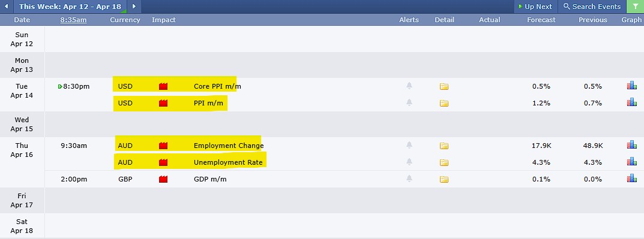
Task: Set alert bell for Core PPI m/m
Action: click(409, 86)
